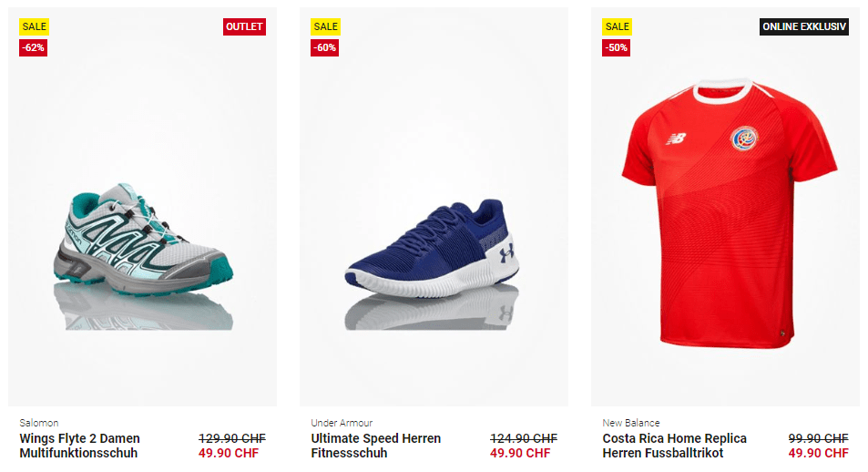
Task: Open Costa Rica Home Replica Herren Fussballtrikot link
Action: pyautogui.click(x=674, y=446)
